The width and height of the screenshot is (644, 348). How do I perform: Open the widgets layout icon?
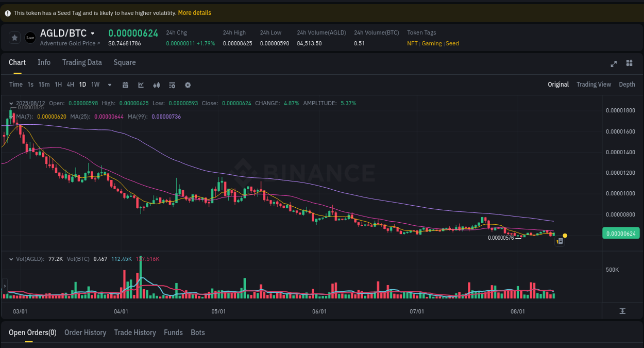(629, 63)
